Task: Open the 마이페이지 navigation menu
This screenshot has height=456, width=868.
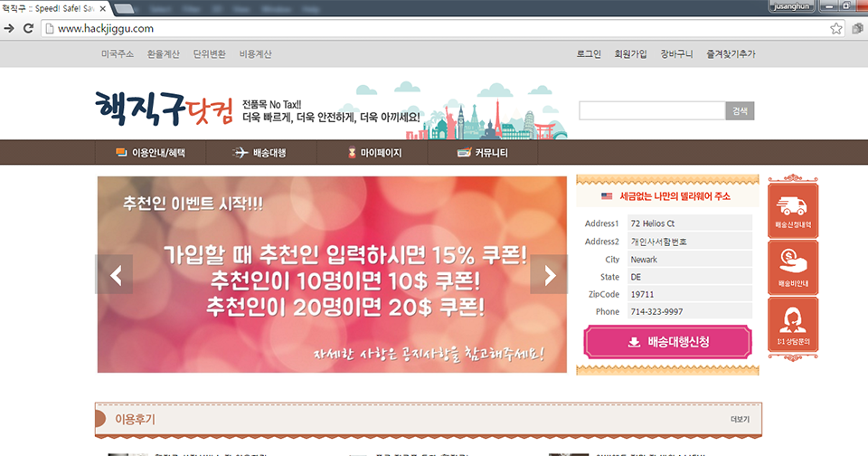Action: pyautogui.click(x=373, y=153)
